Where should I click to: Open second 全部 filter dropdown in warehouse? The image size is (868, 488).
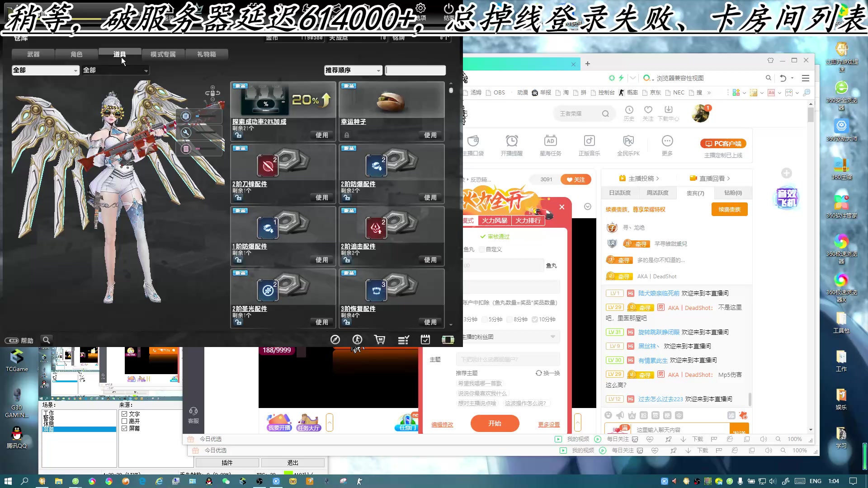pos(115,70)
